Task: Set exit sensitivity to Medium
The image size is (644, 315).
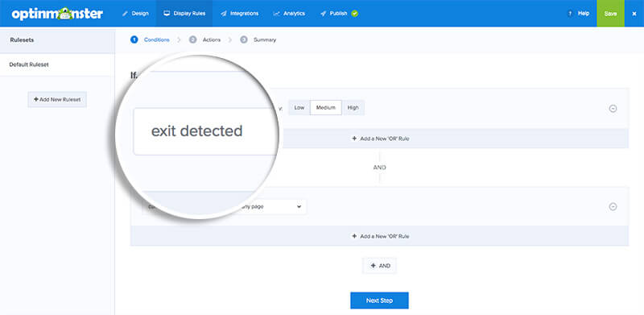Action: 326,108
